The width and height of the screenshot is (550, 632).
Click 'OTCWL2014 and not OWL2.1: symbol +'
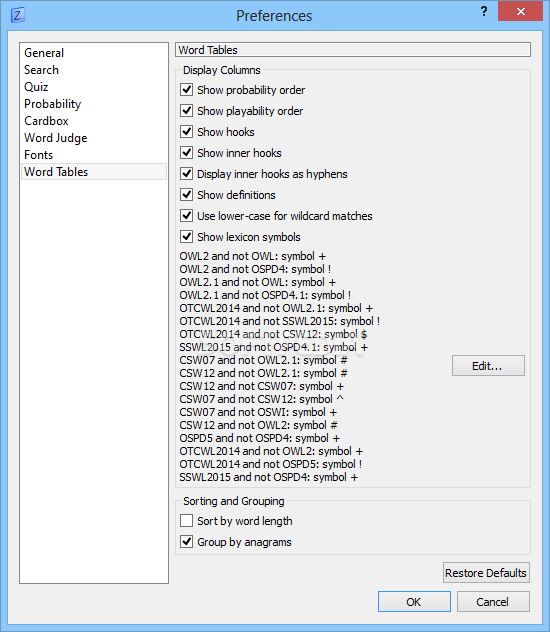(x=276, y=308)
